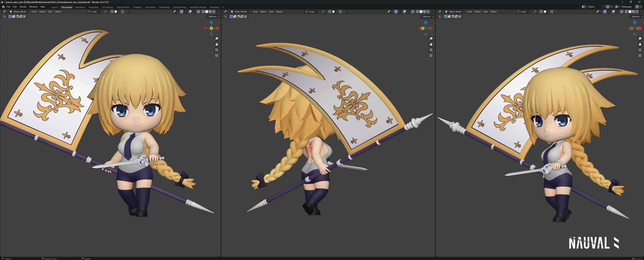Click the pan hand icon in the left viewport
Screen dimensions: 644x260
point(216,44)
